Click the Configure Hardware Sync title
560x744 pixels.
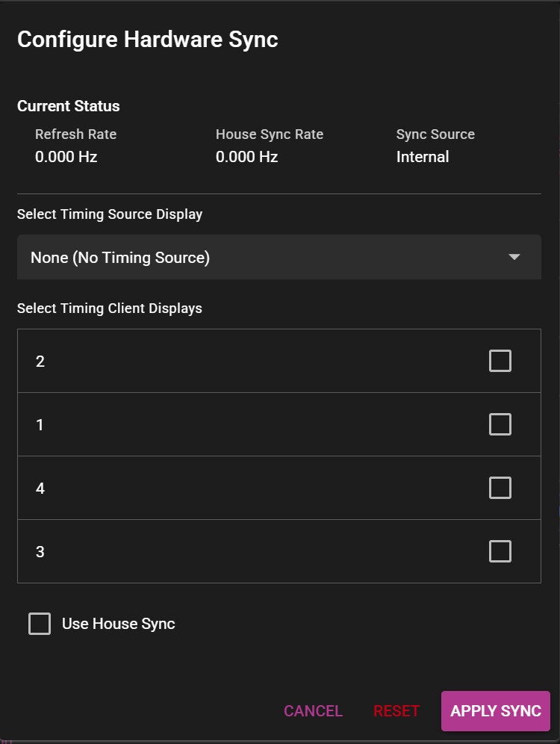coord(147,39)
